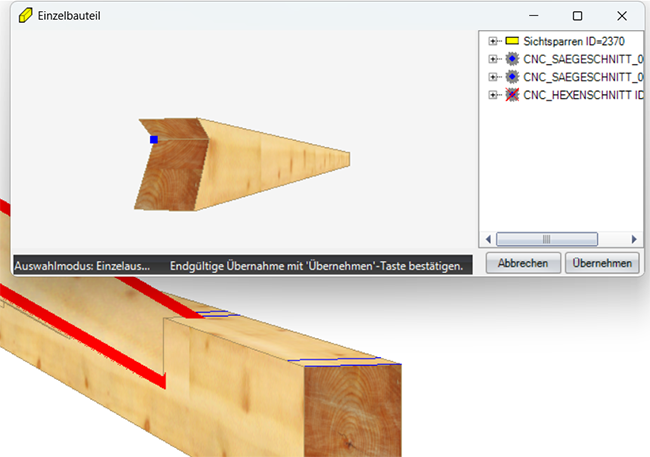Click the scrollbar's right arrow
The image size is (650, 457).
[x=634, y=240]
